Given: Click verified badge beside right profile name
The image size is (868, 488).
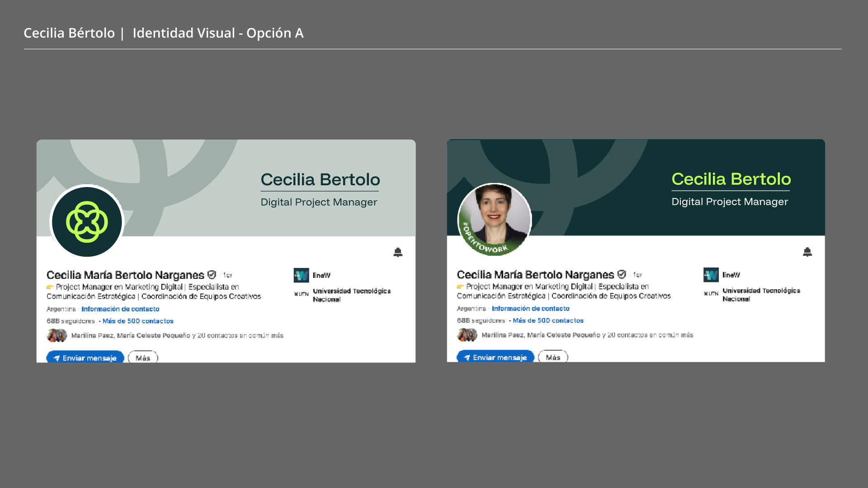Looking at the screenshot, I should [622, 274].
